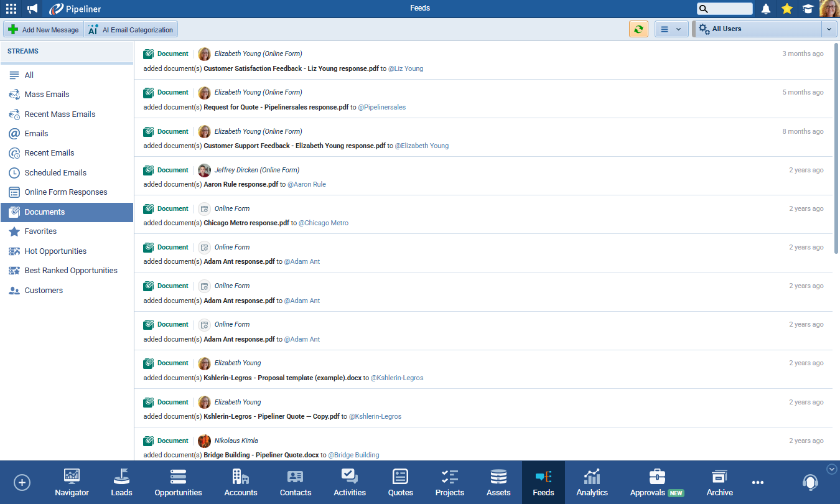Open Kshlerin-Legros Proposal template (example).docx
This screenshot has width=840, height=504.
pos(282,378)
